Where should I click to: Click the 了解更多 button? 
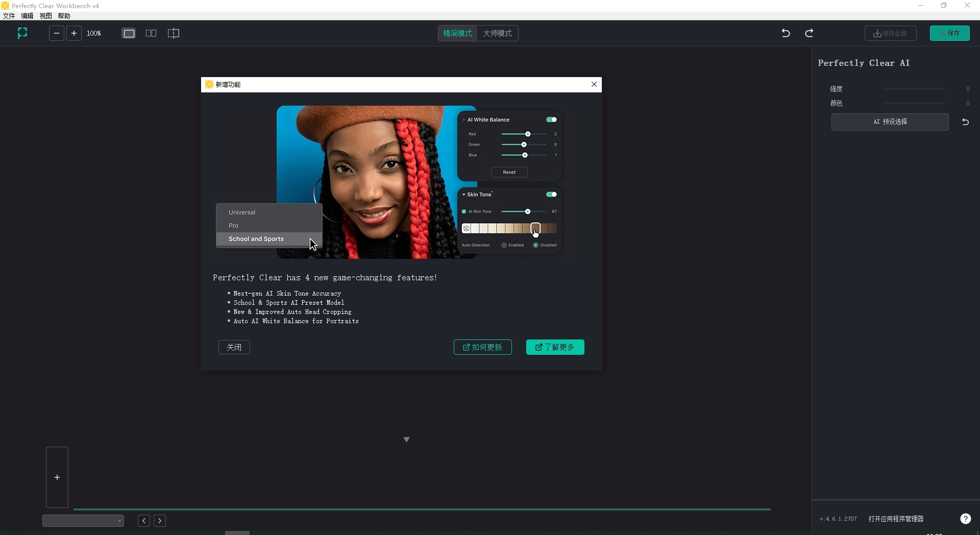[x=555, y=347]
